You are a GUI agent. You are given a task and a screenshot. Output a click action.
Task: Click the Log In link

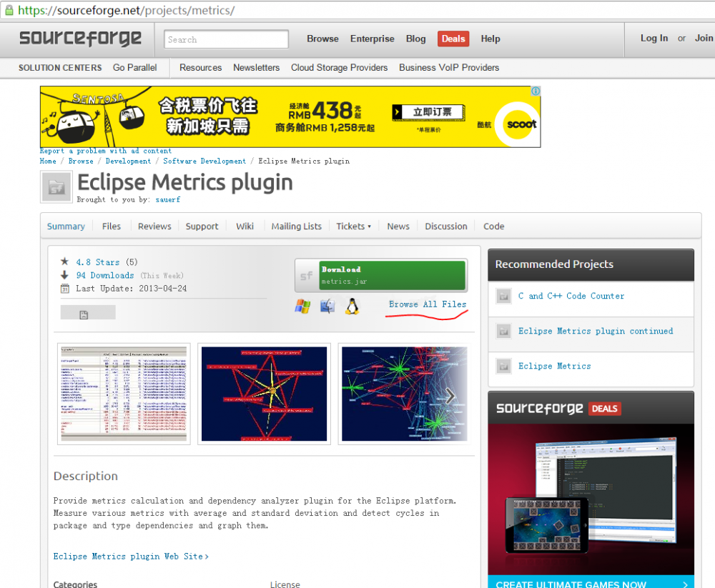654,39
